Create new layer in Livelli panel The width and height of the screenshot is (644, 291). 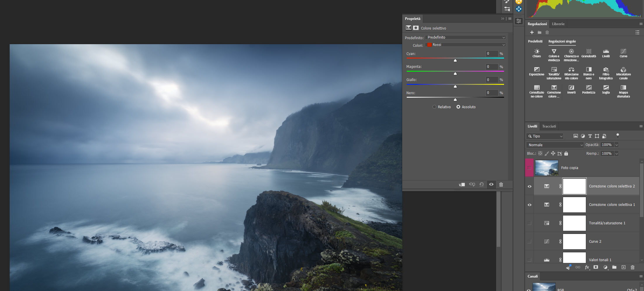click(624, 267)
